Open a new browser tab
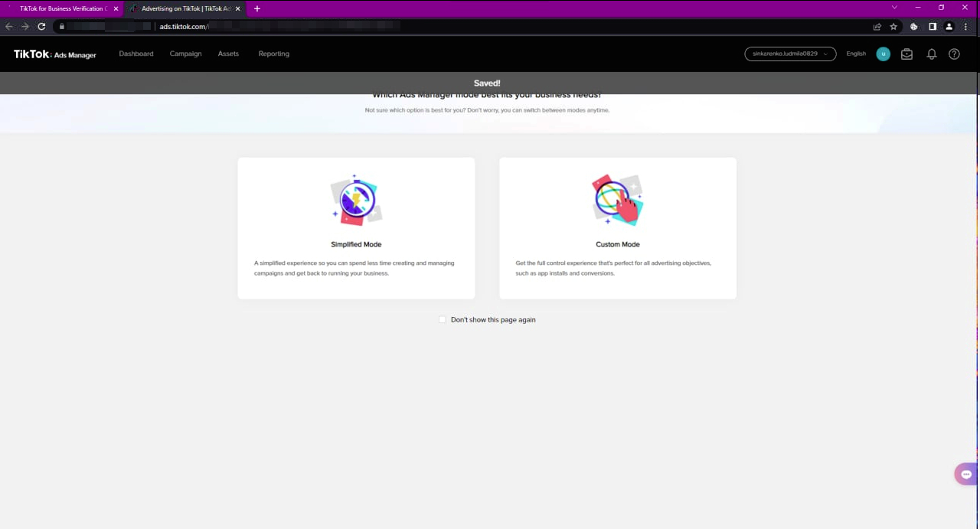The height and width of the screenshot is (529, 980). tap(256, 8)
